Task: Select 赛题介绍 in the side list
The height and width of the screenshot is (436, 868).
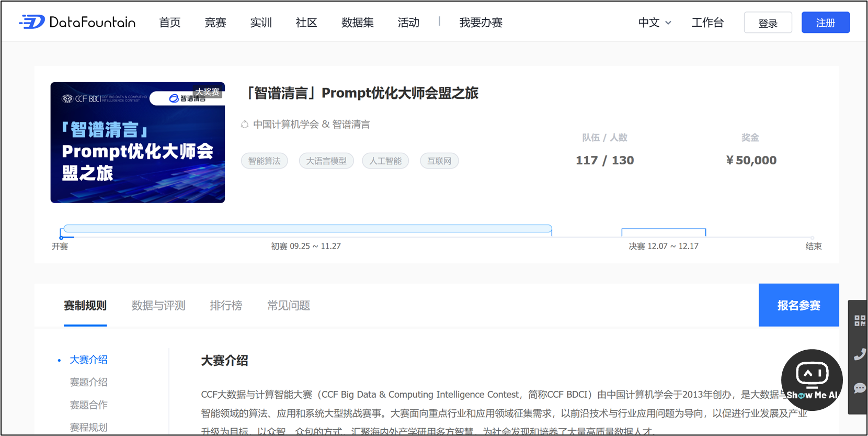Action: click(89, 382)
